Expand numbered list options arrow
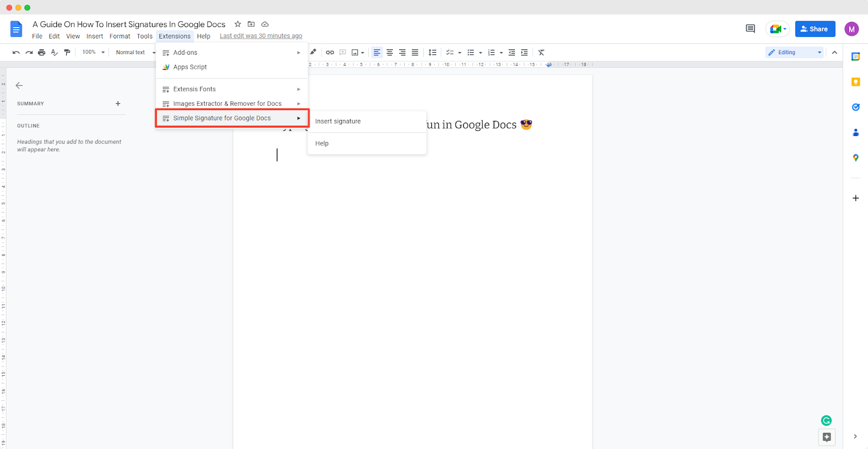This screenshot has height=449, width=868. pos(501,53)
